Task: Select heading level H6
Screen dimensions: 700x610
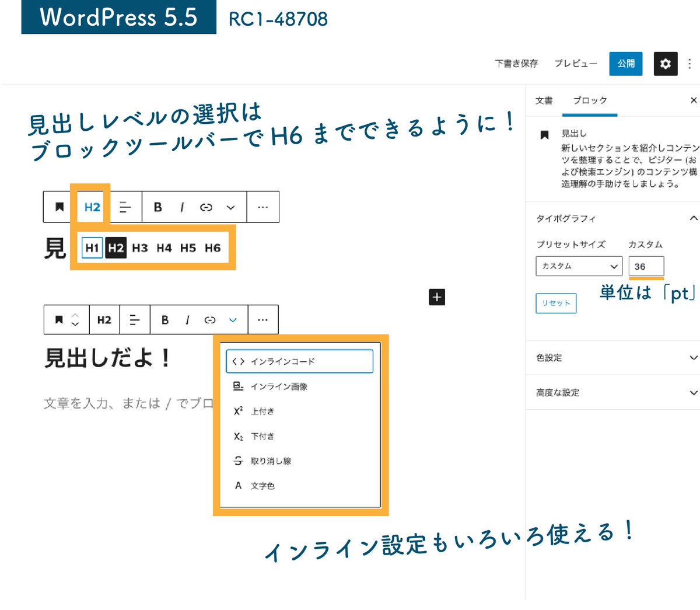Action: [x=212, y=248]
